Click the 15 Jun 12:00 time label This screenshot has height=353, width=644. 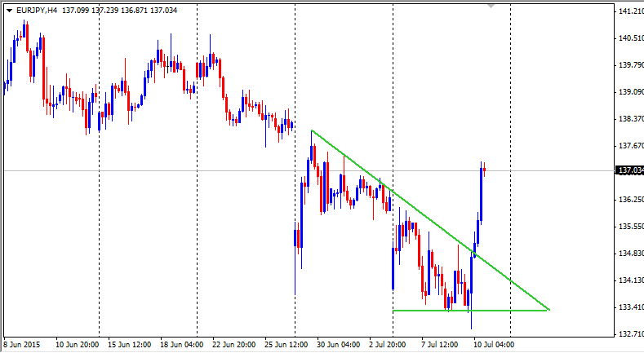[x=130, y=344]
